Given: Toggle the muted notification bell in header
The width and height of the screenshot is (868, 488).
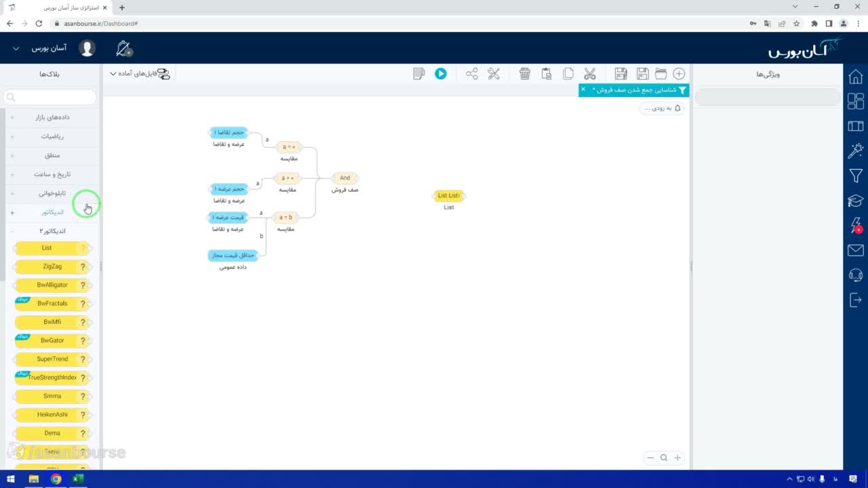Looking at the screenshot, I should click(x=123, y=49).
